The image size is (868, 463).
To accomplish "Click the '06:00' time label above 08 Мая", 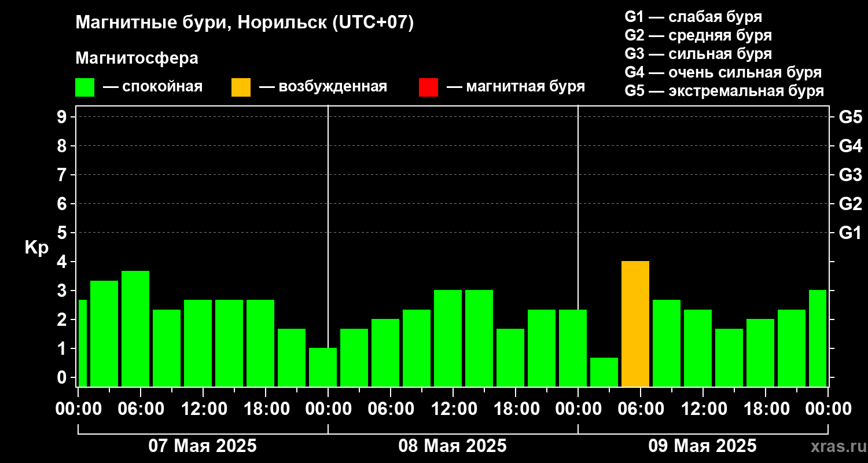I will (391, 409).
